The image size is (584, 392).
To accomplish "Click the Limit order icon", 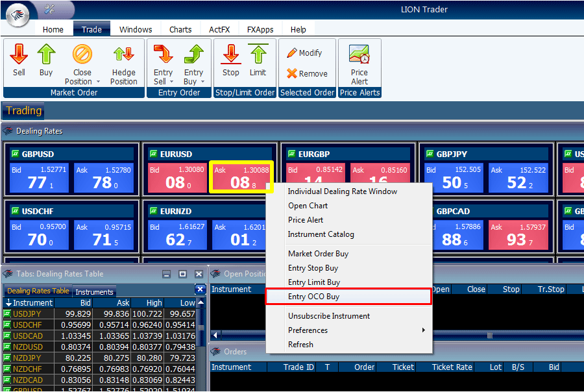I will pyautogui.click(x=258, y=54).
